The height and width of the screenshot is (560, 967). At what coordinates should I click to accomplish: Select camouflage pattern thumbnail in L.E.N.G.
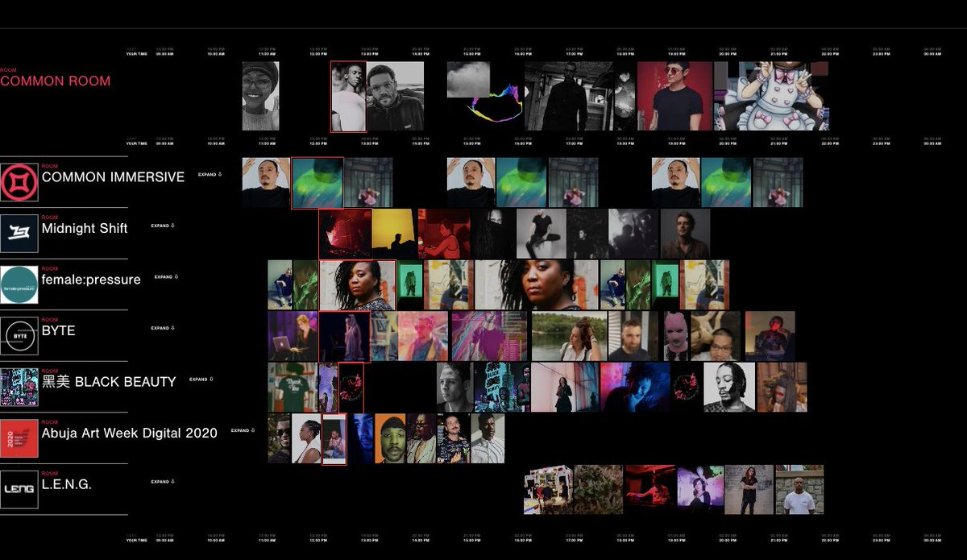pyautogui.click(x=598, y=490)
